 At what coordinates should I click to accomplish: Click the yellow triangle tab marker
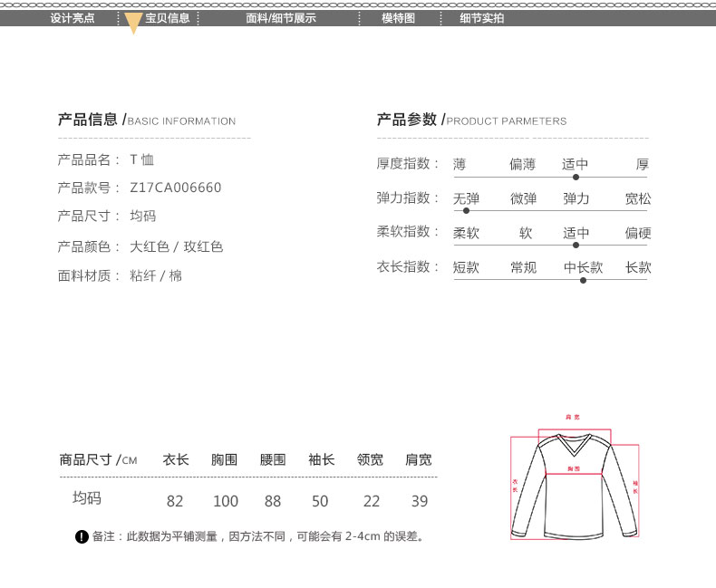click(x=133, y=24)
